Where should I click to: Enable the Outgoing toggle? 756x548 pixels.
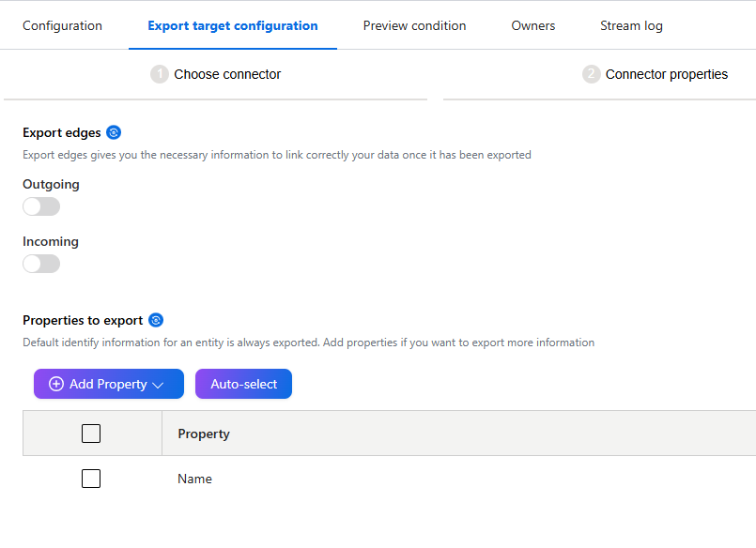[40, 205]
